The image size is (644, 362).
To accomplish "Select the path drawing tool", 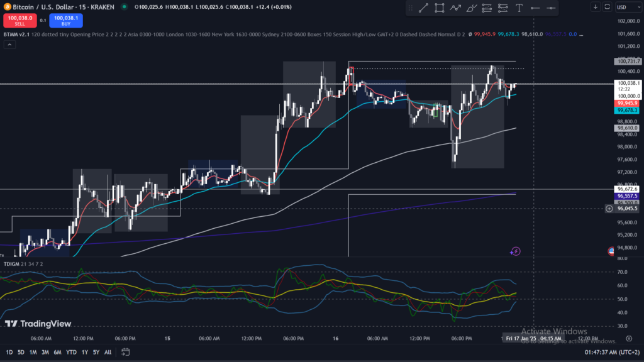I will pyautogui.click(x=455, y=8).
